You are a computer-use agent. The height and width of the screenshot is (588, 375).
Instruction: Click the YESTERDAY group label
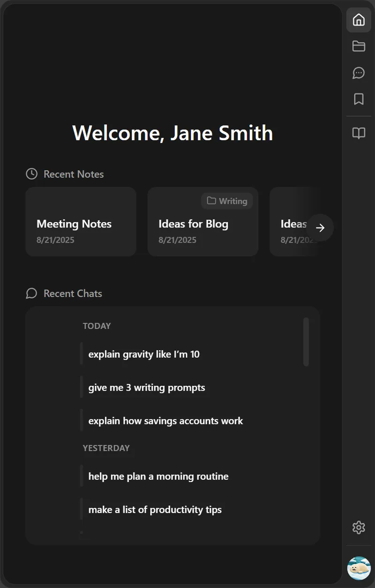(106, 448)
